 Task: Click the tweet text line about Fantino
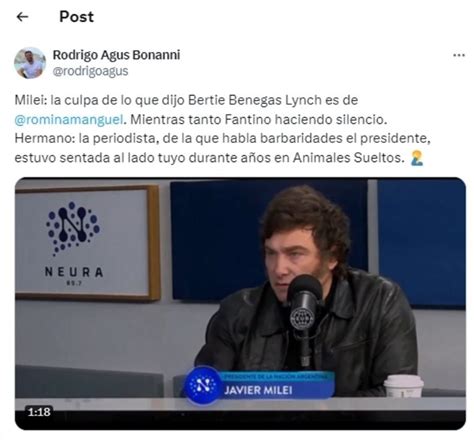coord(201,119)
